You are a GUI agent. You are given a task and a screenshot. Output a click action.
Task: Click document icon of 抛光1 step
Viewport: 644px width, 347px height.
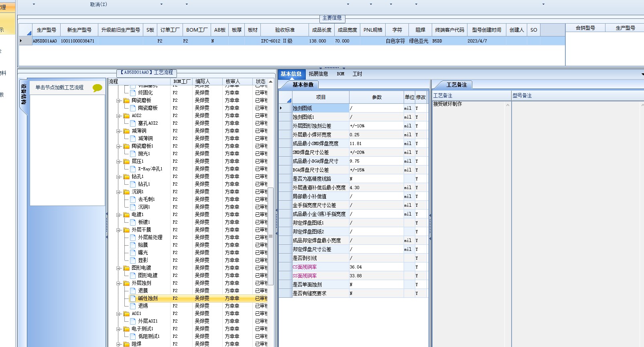[133, 153]
